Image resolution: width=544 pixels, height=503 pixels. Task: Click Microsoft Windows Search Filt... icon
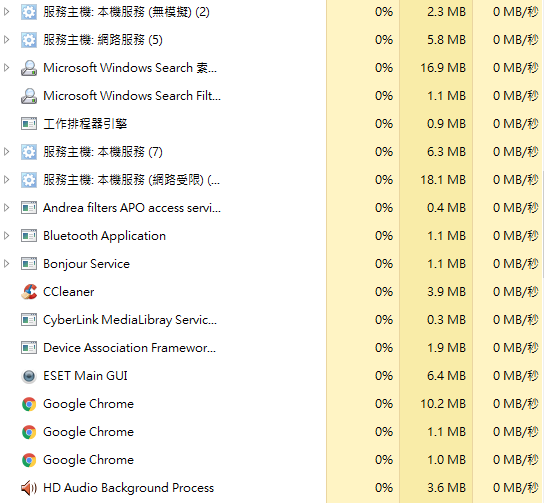29,96
